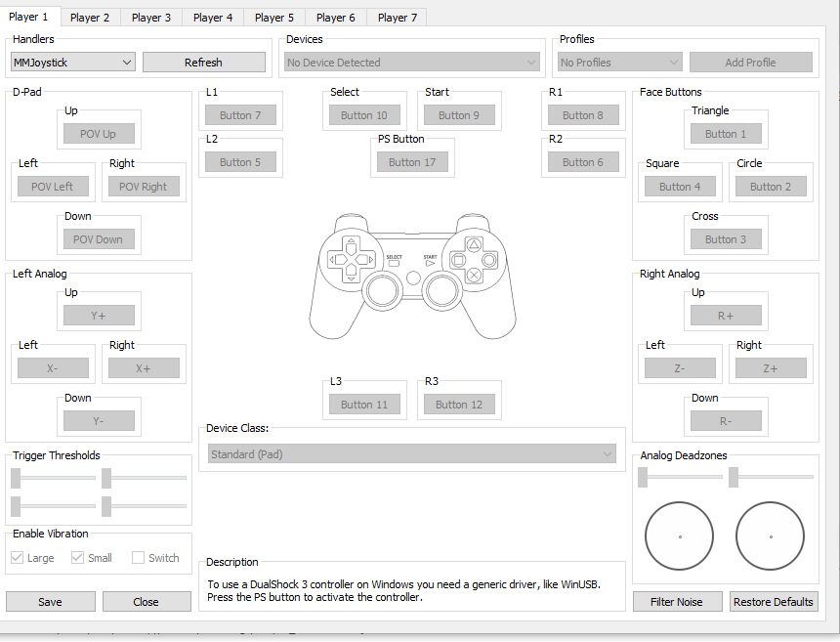Remap the R3 stick click binding
840x642 pixels.
tap(459, 402)
